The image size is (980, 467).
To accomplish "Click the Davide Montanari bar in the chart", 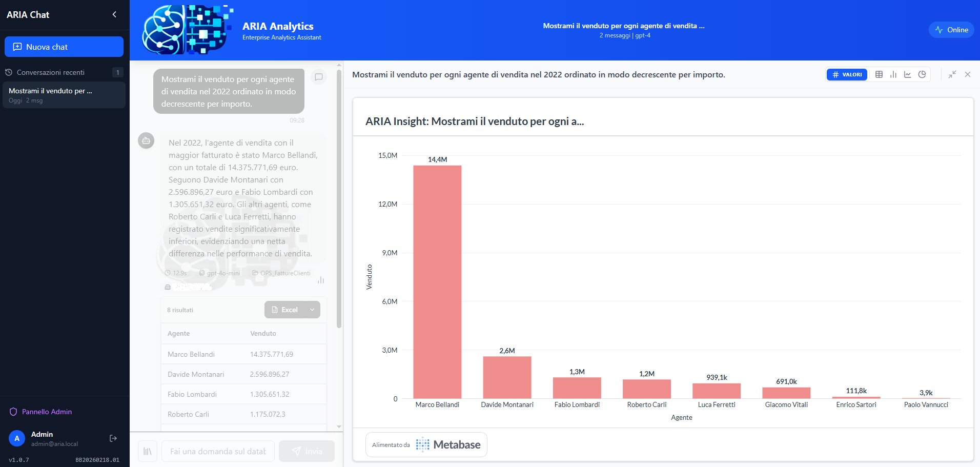I will [x=507, y=377].
